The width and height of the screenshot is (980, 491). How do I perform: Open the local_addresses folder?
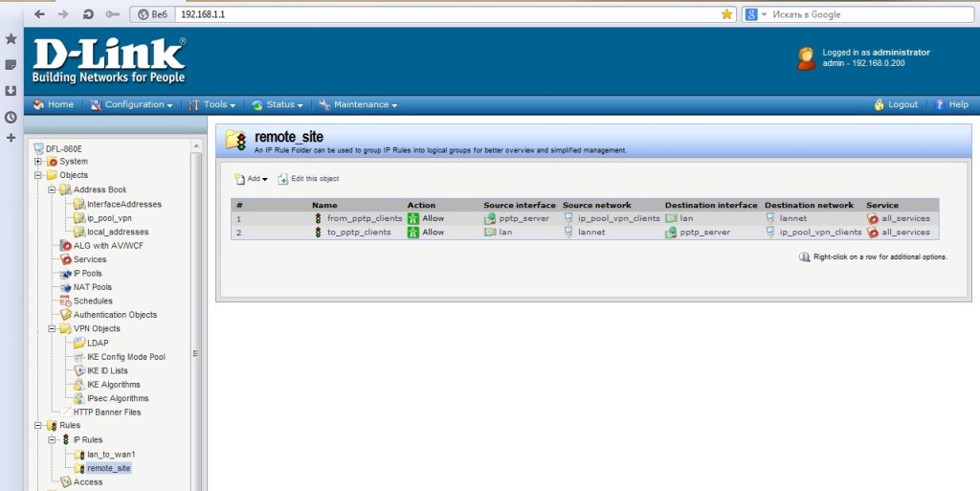point(118,232)
